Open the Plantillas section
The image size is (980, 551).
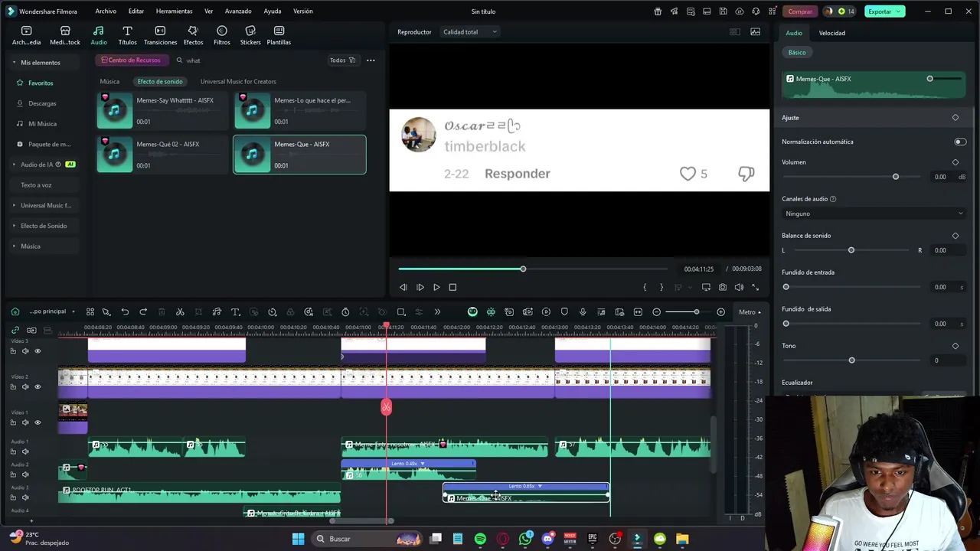click(x=279, y=35)
